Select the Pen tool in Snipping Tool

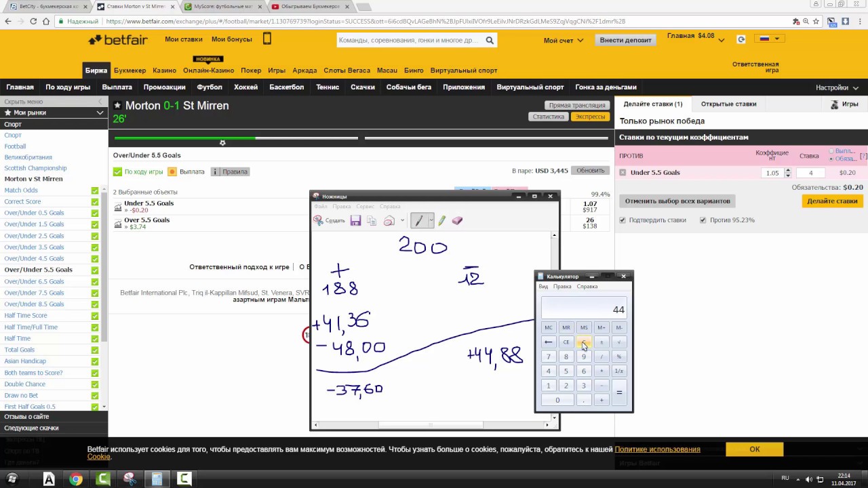(x=418, y=221)
